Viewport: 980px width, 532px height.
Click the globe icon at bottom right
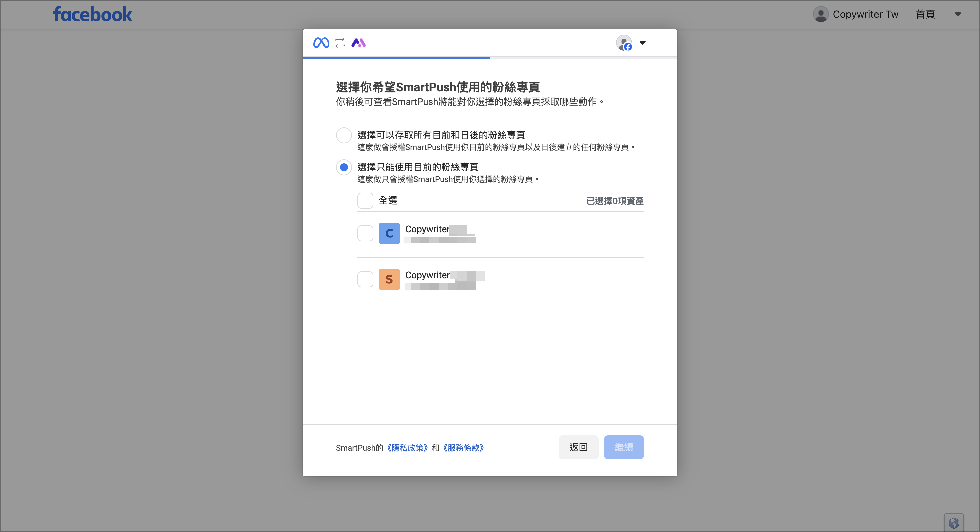tap(953, 523)
